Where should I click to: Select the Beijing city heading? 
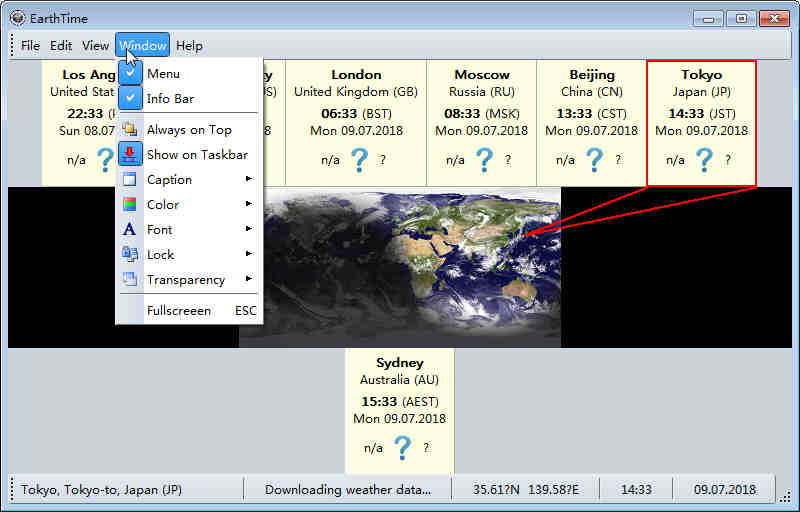coord(592,74)
